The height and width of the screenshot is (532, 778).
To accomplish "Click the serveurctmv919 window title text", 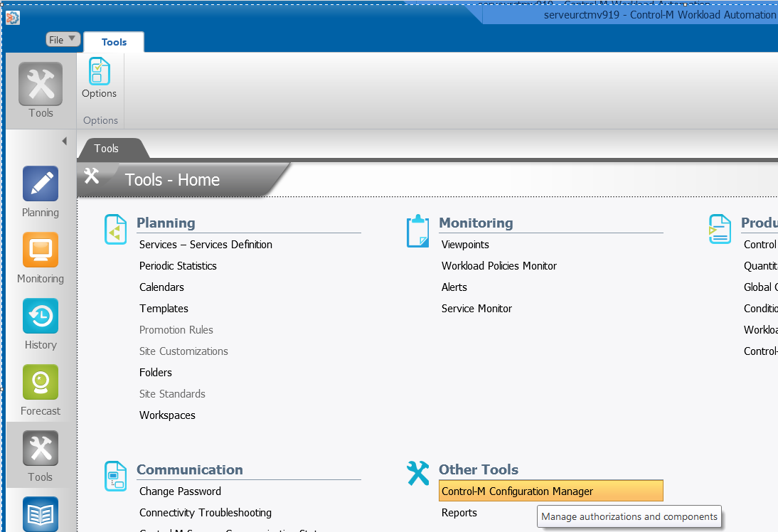I will coord(661,15).
